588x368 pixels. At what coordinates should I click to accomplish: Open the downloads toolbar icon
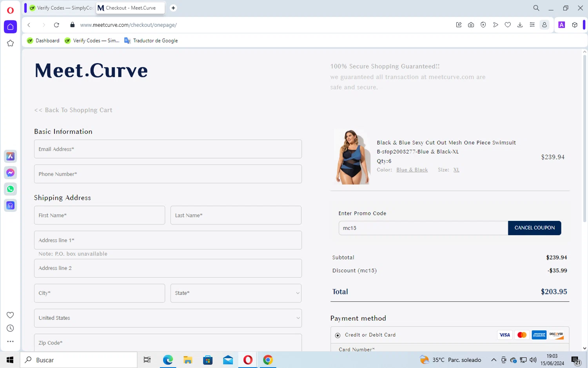click(x=520, y=25)
